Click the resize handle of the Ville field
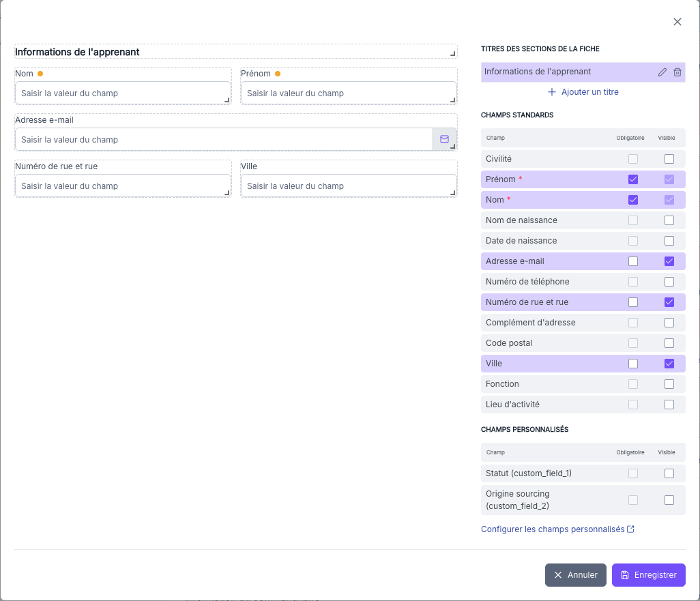The image size is (700, 601). click(452, 193)
